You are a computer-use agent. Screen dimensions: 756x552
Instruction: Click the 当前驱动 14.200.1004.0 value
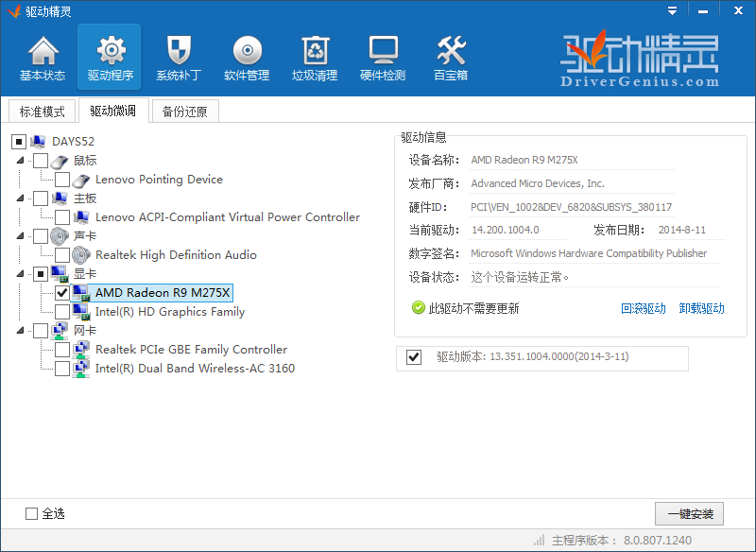pyautogui.click(x=506, y=230)
